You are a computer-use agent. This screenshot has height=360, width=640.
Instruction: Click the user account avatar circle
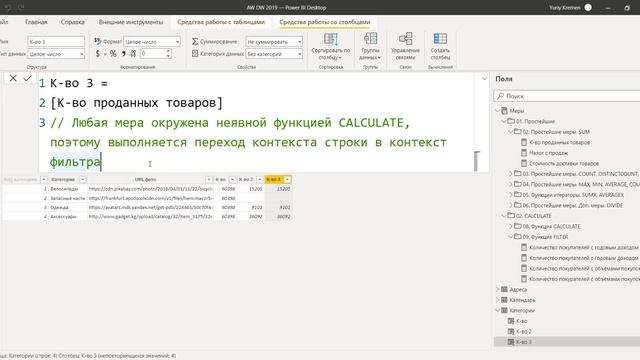588,7
